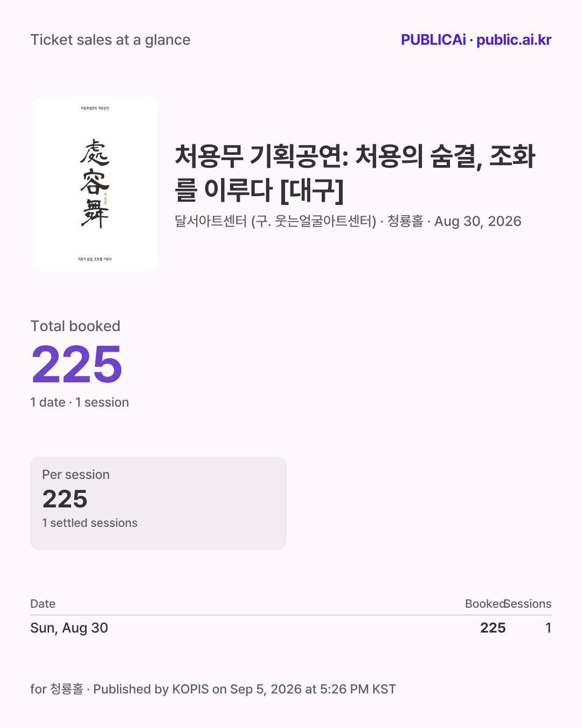Click the 1 date · 1 session summary
This screenshot has height=728, width=582.
click(80, 402)
